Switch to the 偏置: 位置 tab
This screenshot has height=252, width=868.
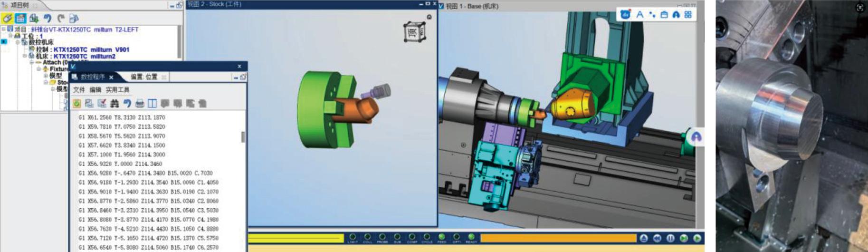(x=144, y=77)
